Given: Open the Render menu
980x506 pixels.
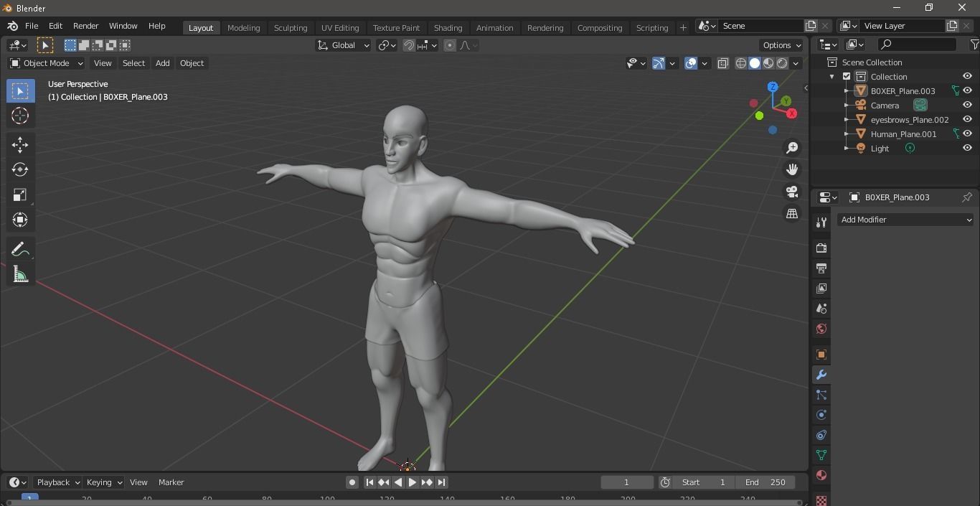Looking at the screenshot, I should 85,26.
